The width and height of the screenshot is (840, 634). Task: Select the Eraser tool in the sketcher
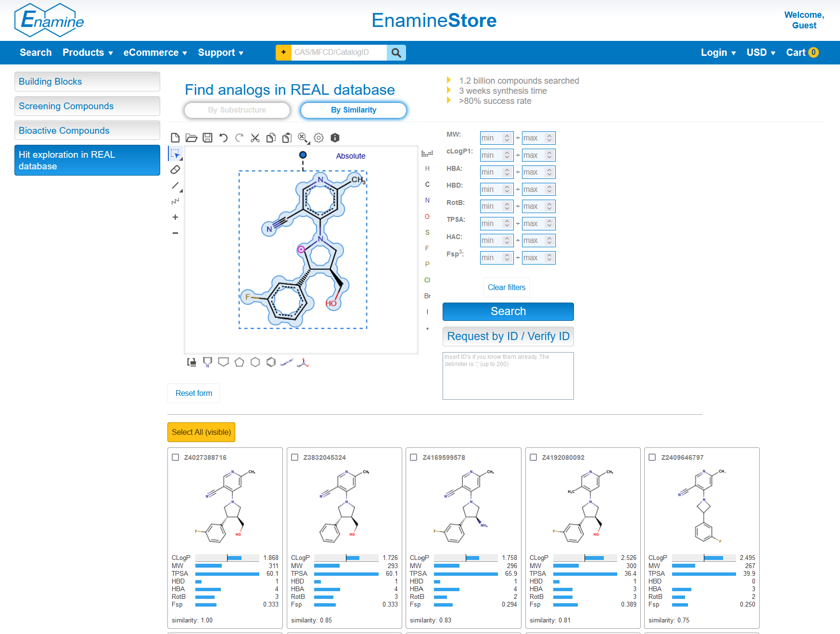pos(175,170)
